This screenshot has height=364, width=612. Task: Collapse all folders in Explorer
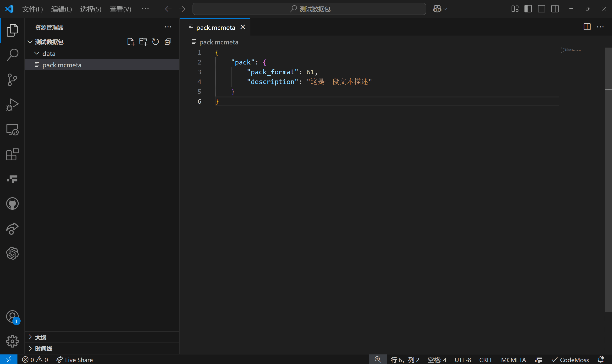(x=168, y=42)
